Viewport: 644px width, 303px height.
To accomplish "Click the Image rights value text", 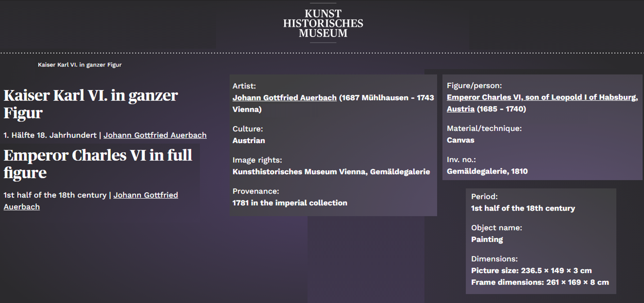I will (x=331, y=172).
